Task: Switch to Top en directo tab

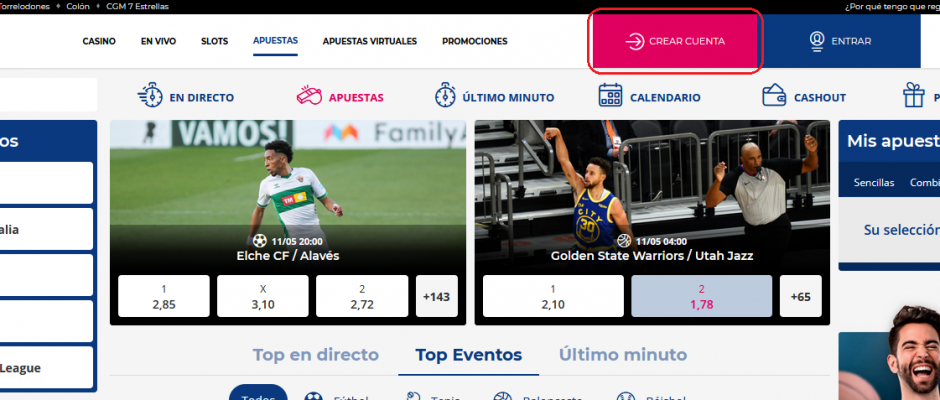Action: pyautogui.click(x=315, y=354)
